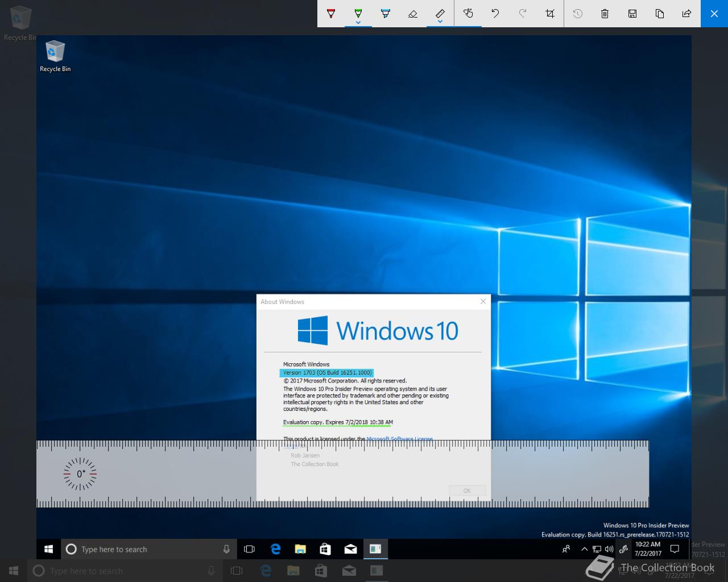This screenshot has width=728, height=582.
Task: Open Task View from dimmed outer taskbar
Action: 237,571
